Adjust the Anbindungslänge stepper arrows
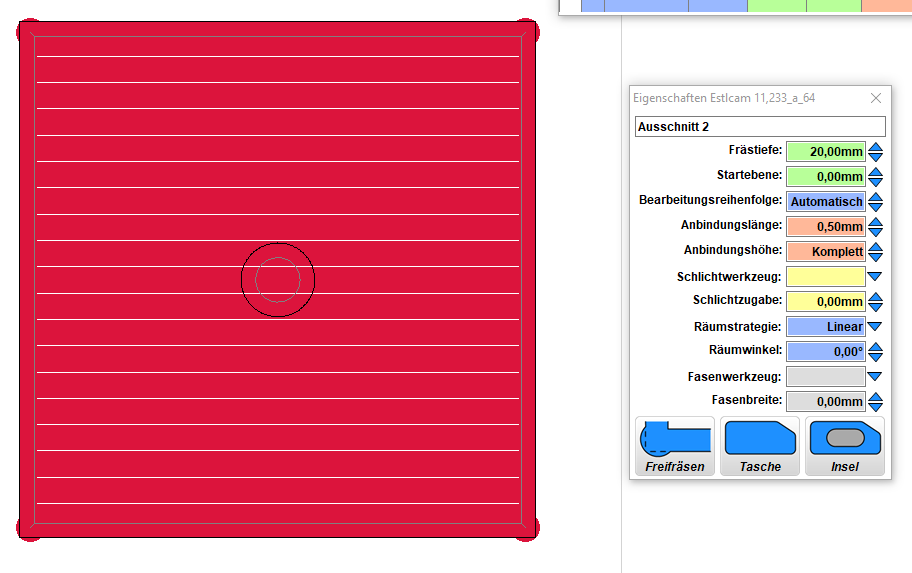This screenshot has height=573, width=912. 875,227
